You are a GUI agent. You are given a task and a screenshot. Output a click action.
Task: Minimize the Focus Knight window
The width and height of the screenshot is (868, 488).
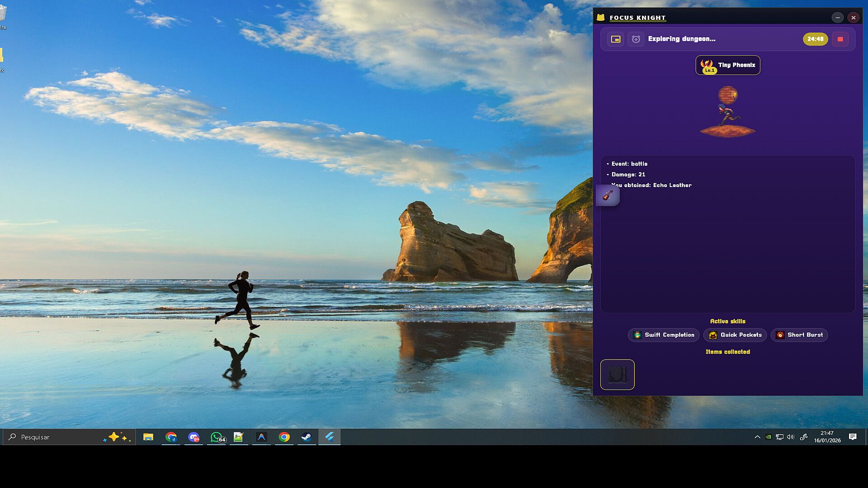coord(837,18)
